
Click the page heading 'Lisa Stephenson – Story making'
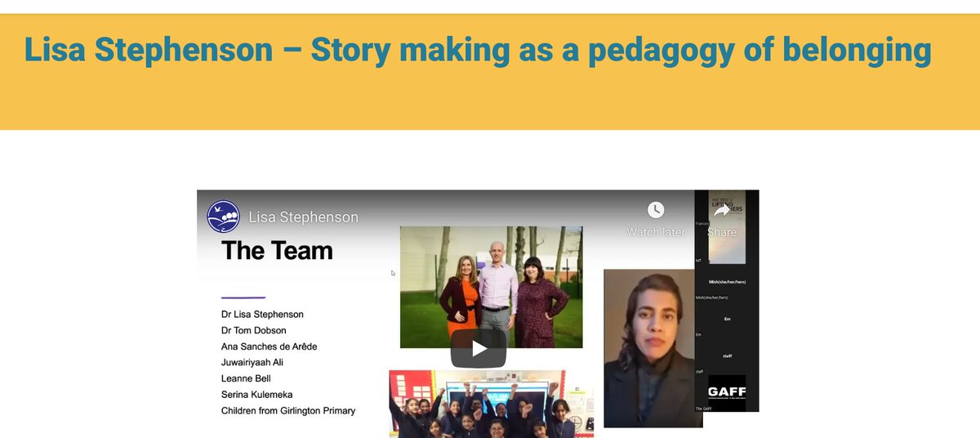(478, 50)
